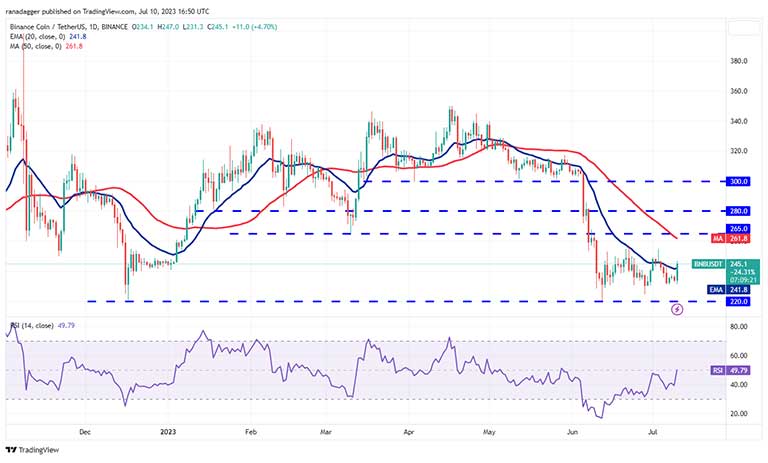Screen dimensions: 768x463
Task: Click the low value L231.3 in legend
Action: click(193, 27)
